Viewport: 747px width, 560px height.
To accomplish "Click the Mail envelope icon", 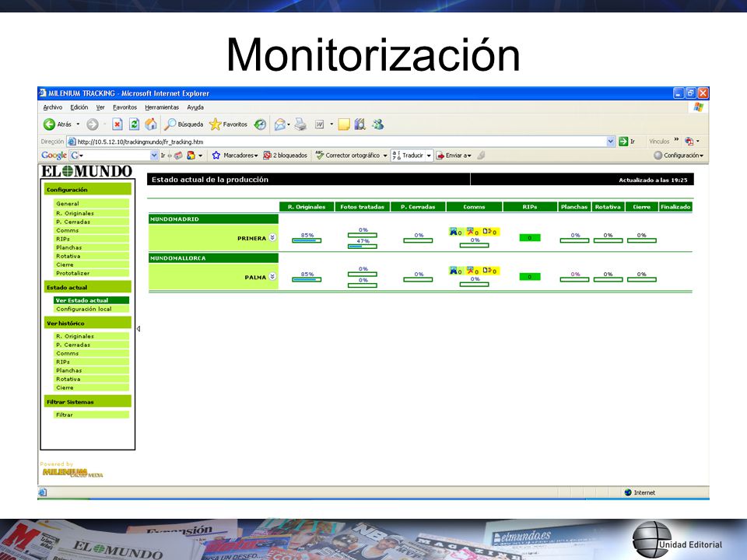I will pos(279,124).
